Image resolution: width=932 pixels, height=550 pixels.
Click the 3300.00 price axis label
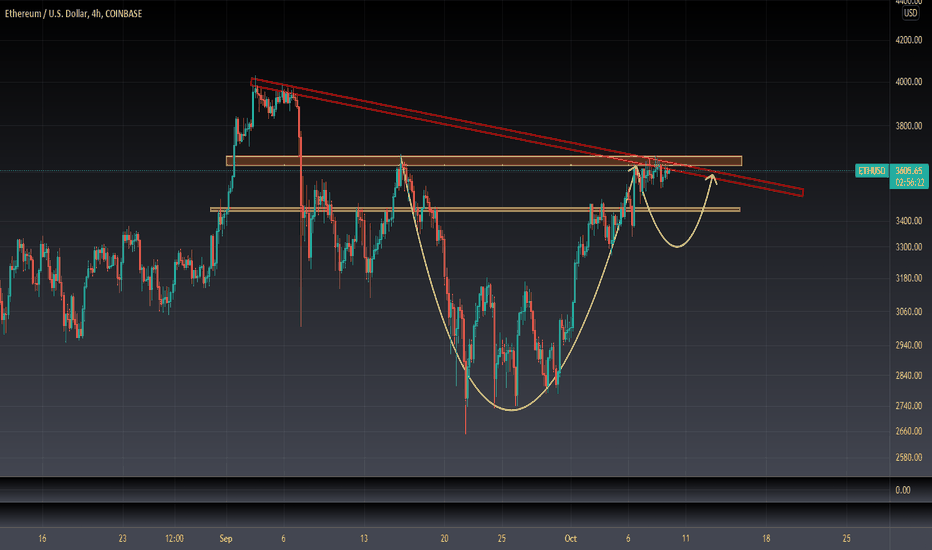909,247
